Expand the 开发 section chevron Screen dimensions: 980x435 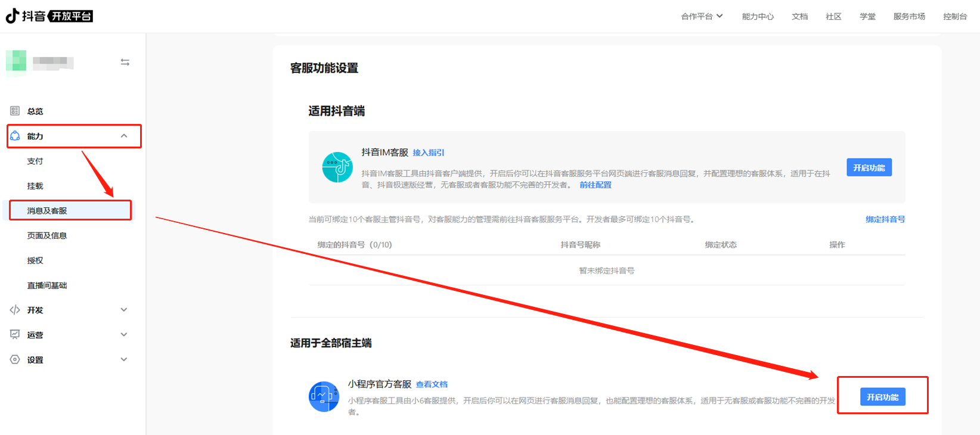coord(124,310)
